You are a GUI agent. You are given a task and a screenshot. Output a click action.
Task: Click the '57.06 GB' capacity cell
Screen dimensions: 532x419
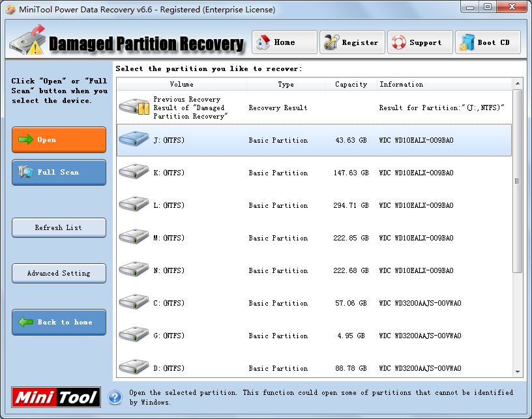(351, 303)
